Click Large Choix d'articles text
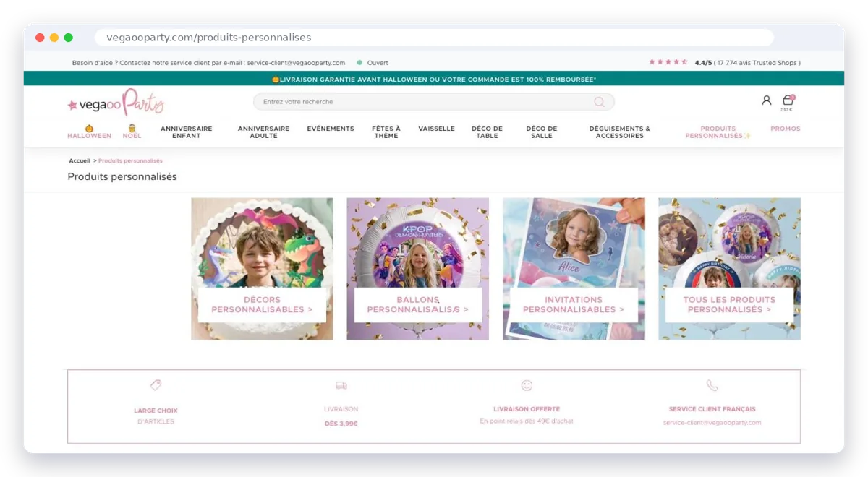The image size is (868, 477). [156, 416]
